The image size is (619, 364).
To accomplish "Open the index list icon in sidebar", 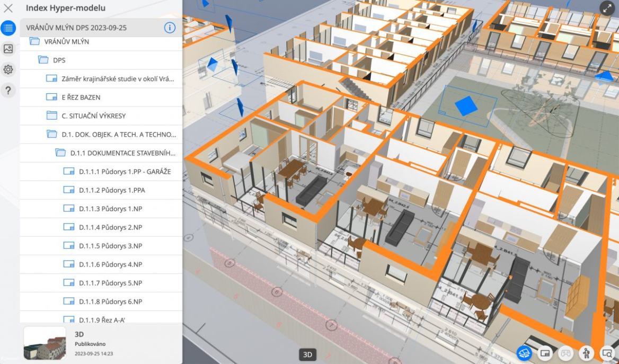I will pyautogui.click(x=8, y=28).
